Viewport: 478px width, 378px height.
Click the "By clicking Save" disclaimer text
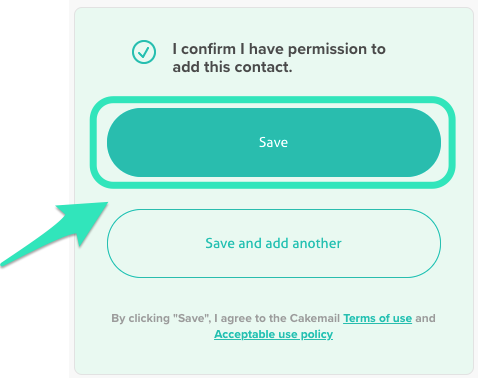point(273,326)
